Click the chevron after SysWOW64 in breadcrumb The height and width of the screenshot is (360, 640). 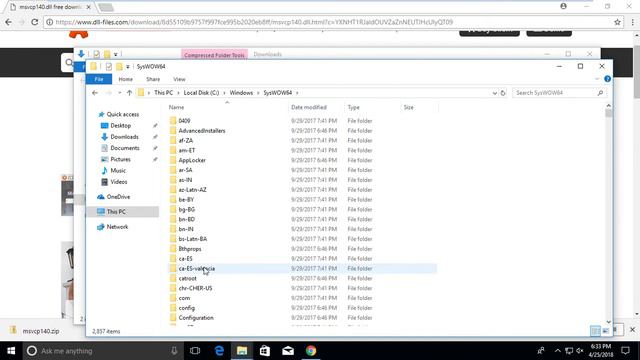297,93
